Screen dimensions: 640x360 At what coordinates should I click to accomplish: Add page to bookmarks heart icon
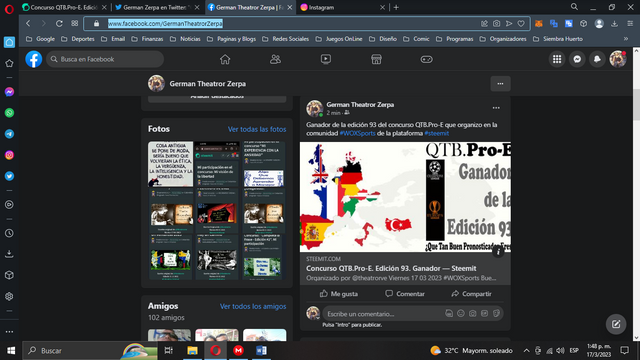[x=521, y=24]
